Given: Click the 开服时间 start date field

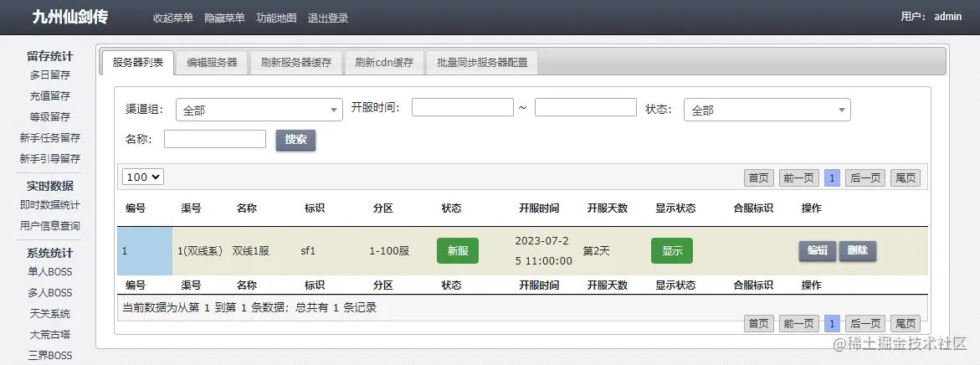Looking at the screenshot, I should (463, 107).
